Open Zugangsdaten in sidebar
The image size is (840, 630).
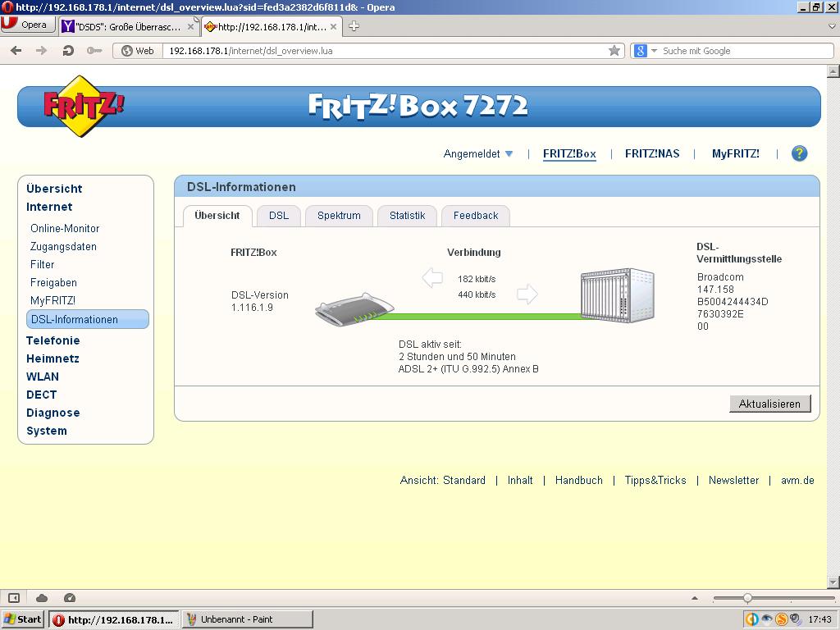coord(63,246)
